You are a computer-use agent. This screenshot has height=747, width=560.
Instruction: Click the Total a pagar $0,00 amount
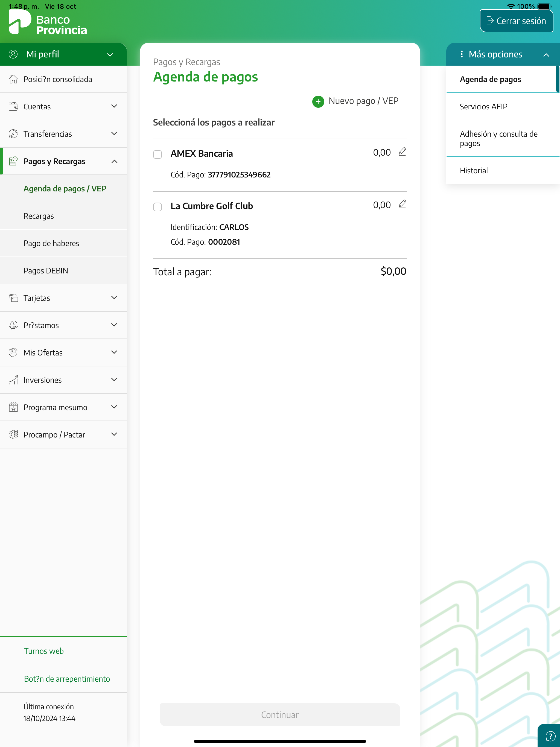pos(393,271)
